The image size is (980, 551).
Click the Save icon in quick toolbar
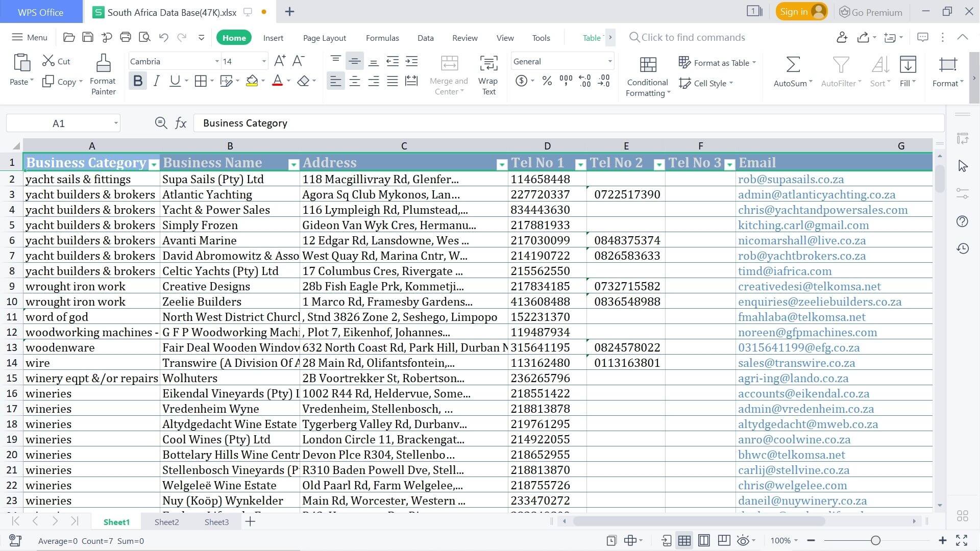[x=88, y=37]
